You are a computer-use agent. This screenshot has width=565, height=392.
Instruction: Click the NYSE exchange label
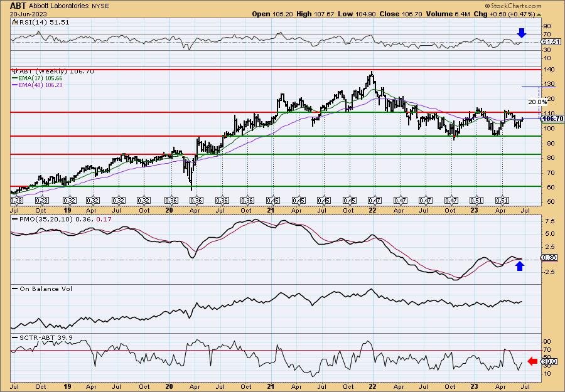pos(100,6)
